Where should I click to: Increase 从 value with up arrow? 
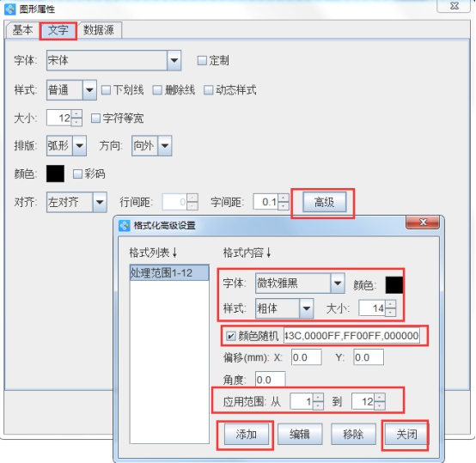(318, 398)
